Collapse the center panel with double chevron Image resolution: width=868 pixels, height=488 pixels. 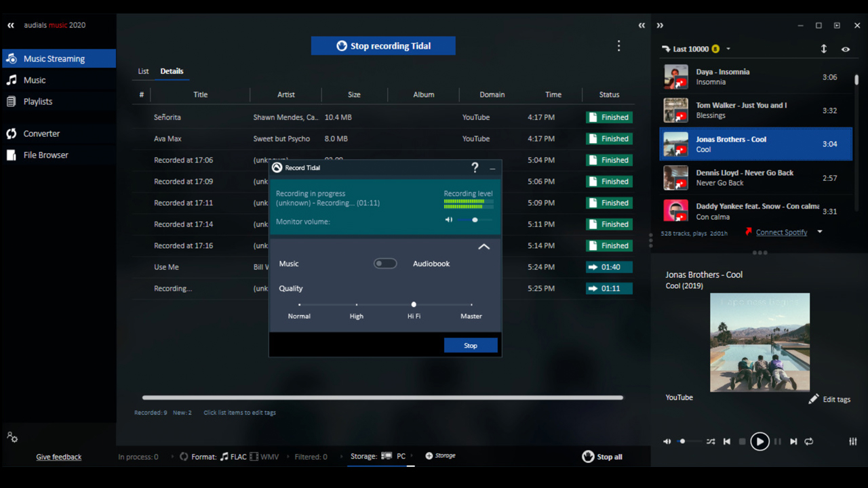coord(642,26)
